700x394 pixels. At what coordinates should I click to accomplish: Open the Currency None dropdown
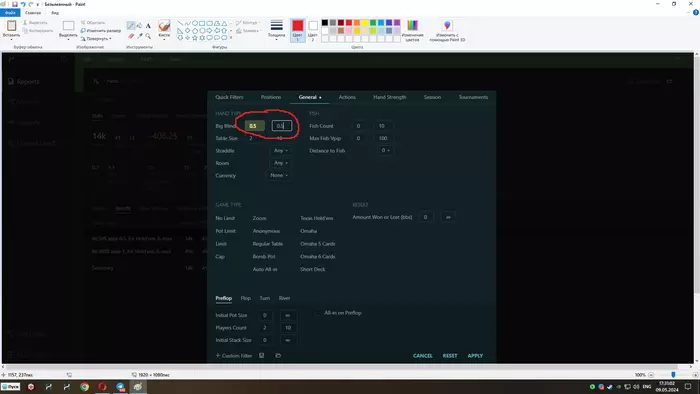(279, 175)
